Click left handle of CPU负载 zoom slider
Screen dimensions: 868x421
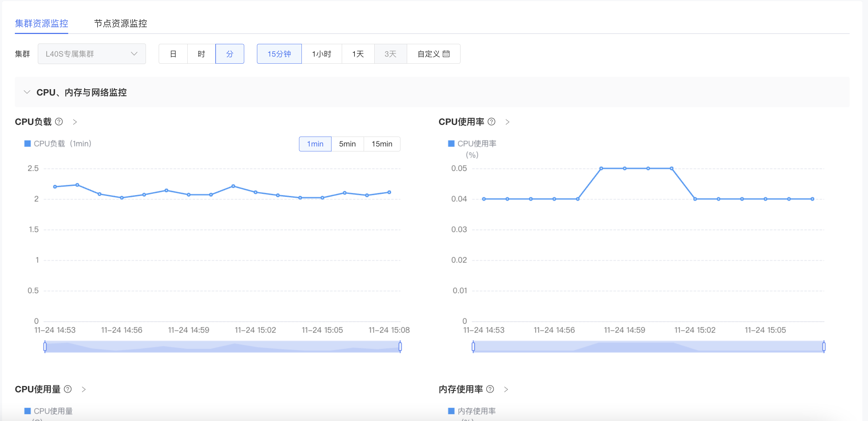45,347
